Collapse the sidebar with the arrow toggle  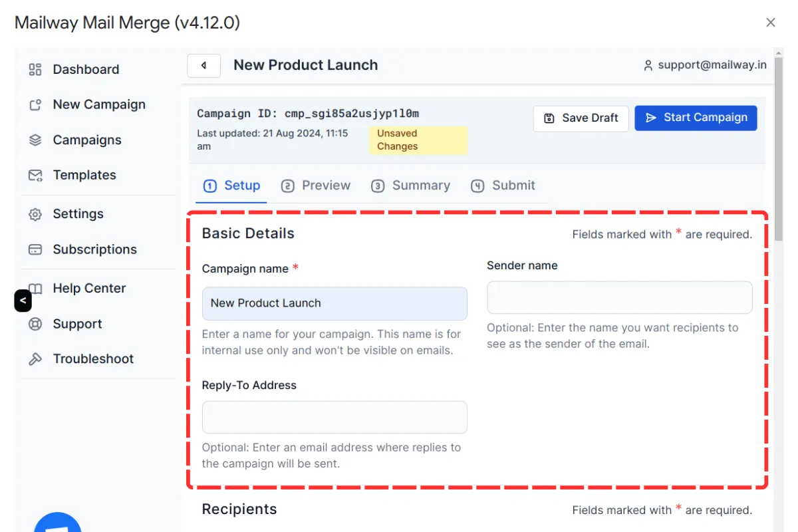pyautogui.click(x=23, y=301)
